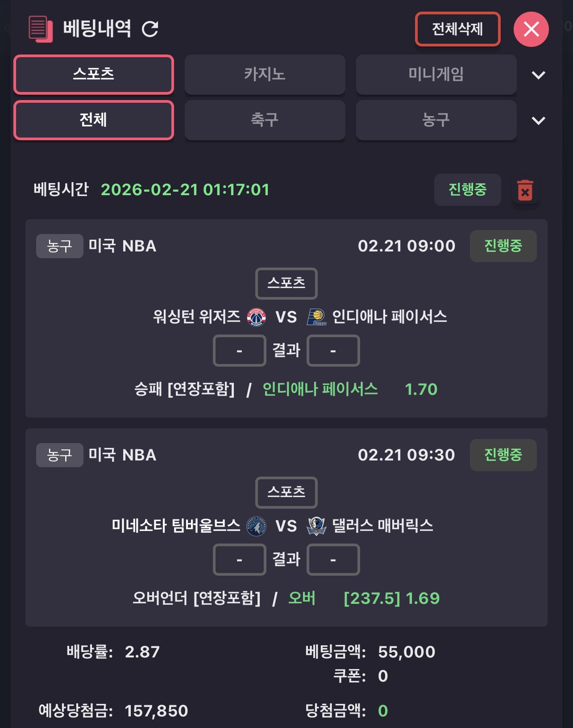Click the 스포츠 tag on Wizards match
This screenshot has height=728, width=573.
(286, 283)
